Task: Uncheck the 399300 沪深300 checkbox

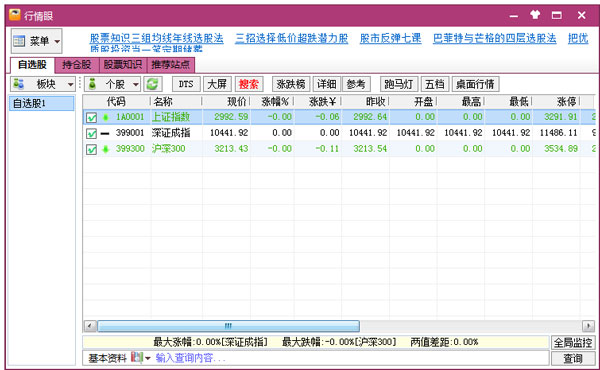Action: point(91,149)
